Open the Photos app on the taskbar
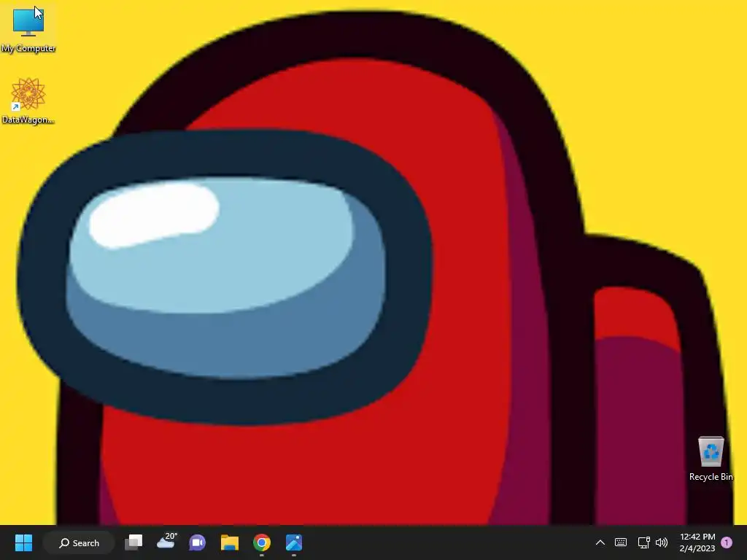This screenshot has width=747, height=560. pyautogui.click(x=293, y=542)
